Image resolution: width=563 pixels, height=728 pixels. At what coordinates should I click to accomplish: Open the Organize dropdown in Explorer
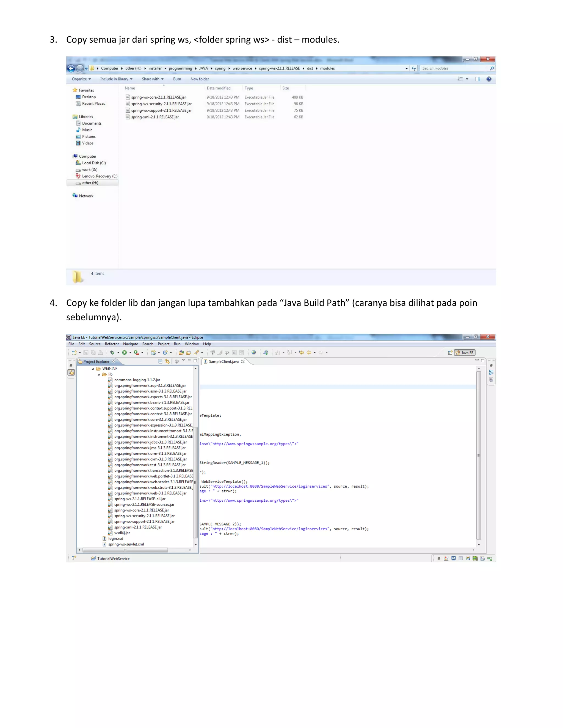[x=81, y=79]
